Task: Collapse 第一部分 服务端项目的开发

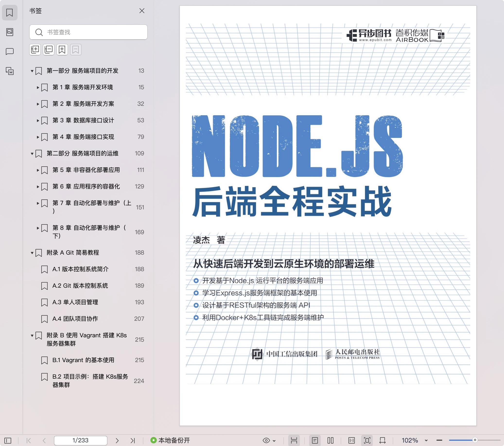Action: pos(32,71)
